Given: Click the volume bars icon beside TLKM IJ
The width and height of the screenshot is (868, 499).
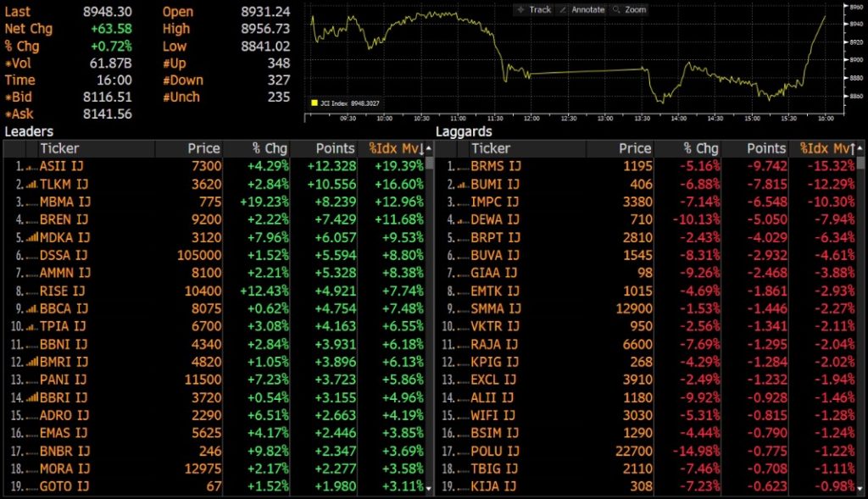Looking at the screenshot, I should (32, 184).
